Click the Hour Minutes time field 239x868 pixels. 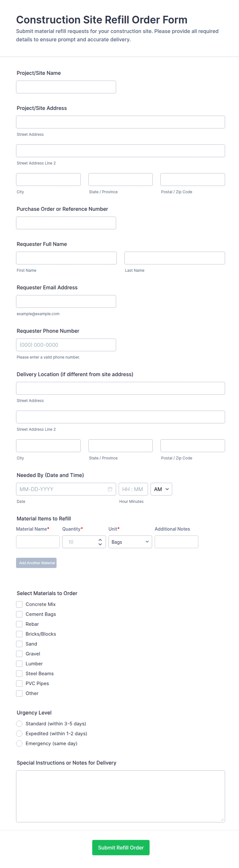point(133,489)
